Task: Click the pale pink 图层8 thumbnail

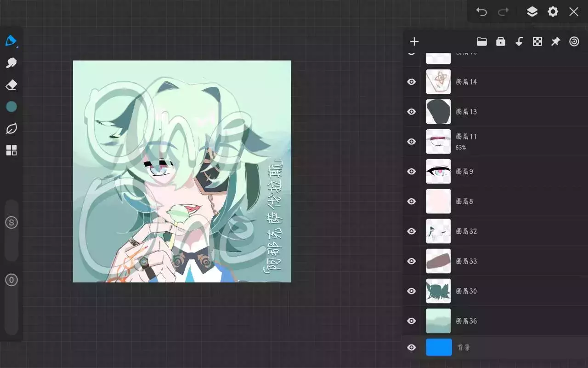Action: pos(438,201)
